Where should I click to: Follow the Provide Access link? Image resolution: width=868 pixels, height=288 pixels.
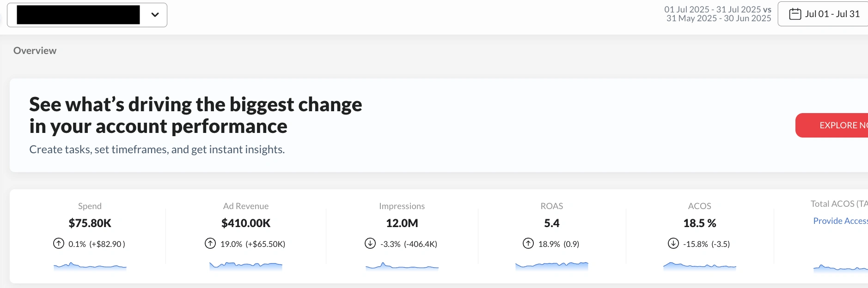(840, 221)
